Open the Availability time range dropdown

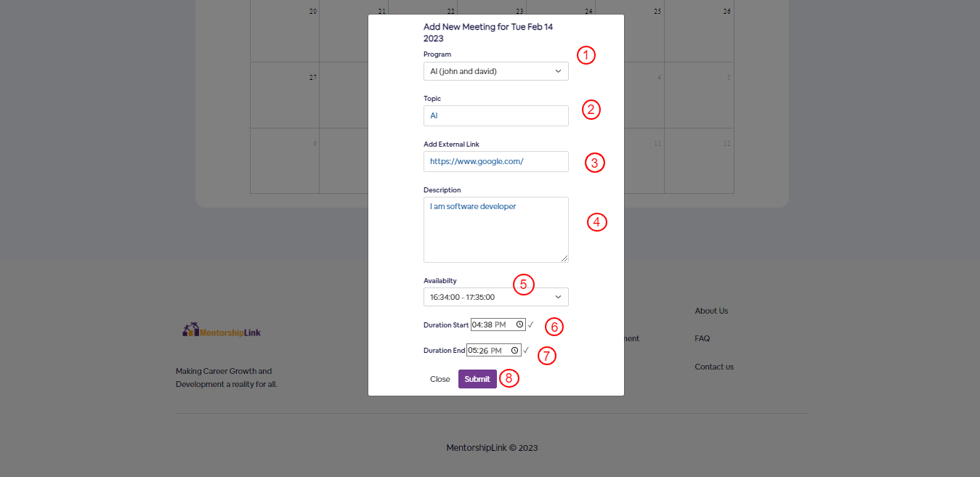pos(496,297)
